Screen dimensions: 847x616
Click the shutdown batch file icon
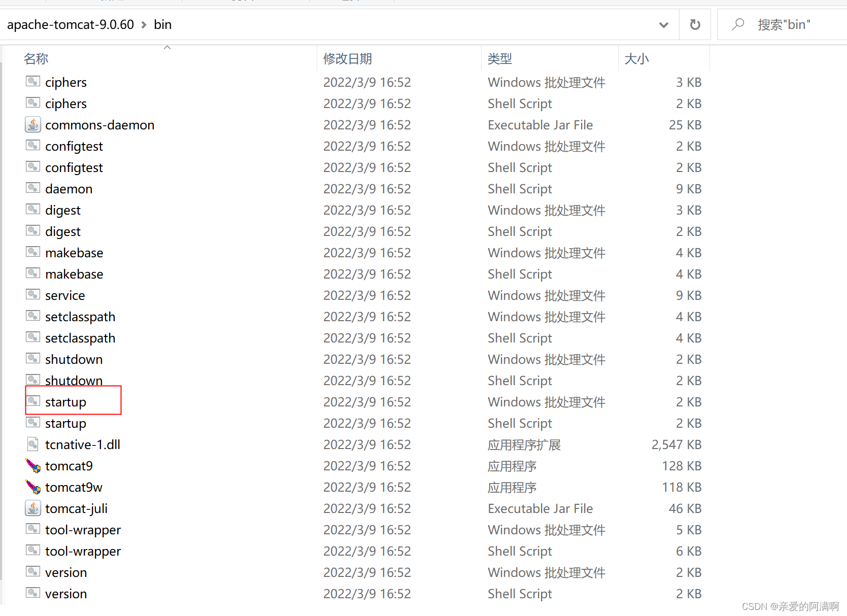[x=33, y=358]
